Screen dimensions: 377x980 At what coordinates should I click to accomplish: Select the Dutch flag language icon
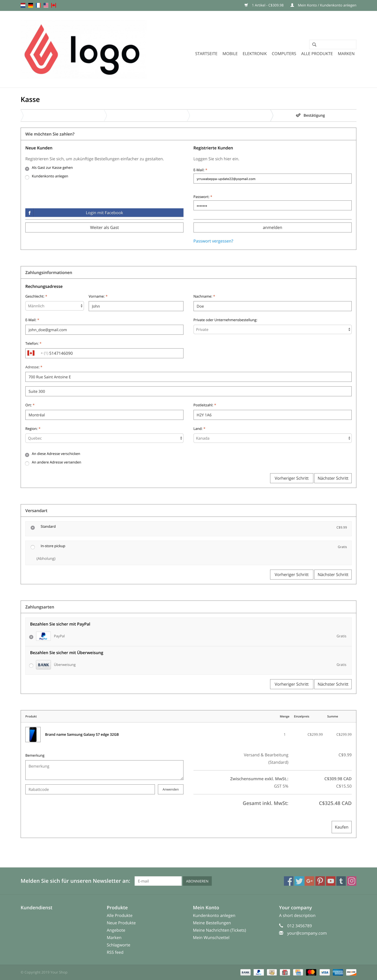tap(23, 5)
